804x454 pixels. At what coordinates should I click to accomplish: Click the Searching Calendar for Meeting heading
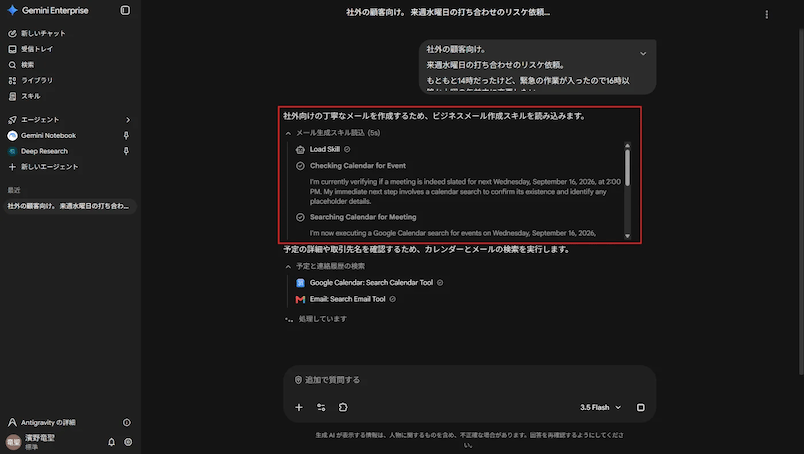(x=363, y=217)
